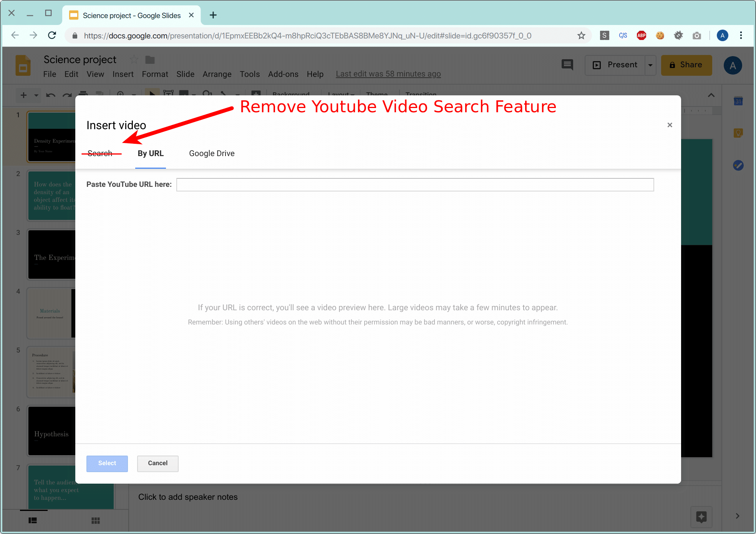Click the browser back arrow
This screenshot has width=756, height=534.
point(15,35)
